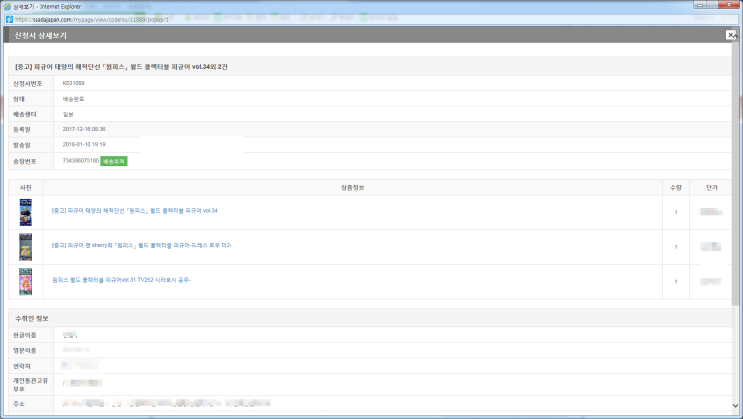Image resolution: width=743 pixels, height=419 pixels.
Task: Click the address bar URL ssadajapan.com
Action: (91, 20)
